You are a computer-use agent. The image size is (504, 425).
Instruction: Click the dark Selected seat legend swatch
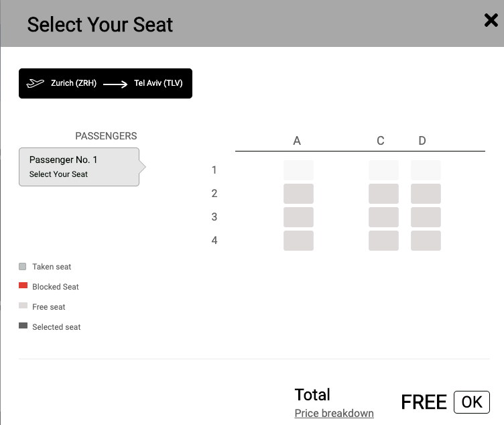pyautogui.click(x=23, y=325)
